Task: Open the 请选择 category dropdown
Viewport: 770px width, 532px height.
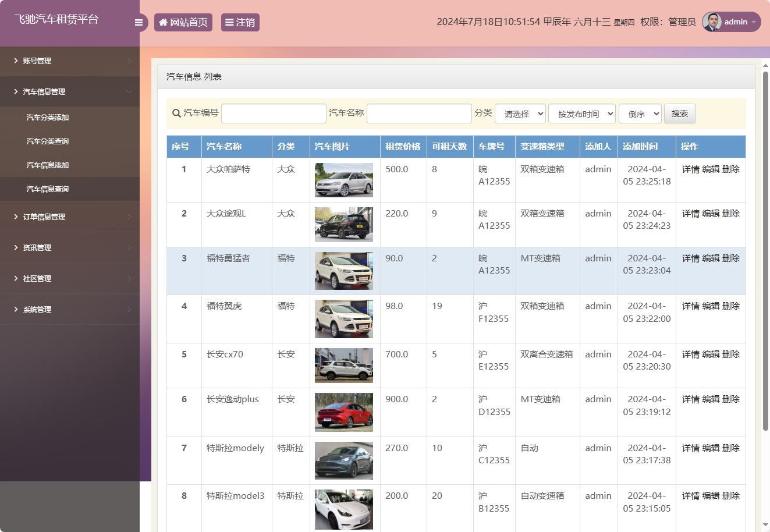Action: (520, 113)
